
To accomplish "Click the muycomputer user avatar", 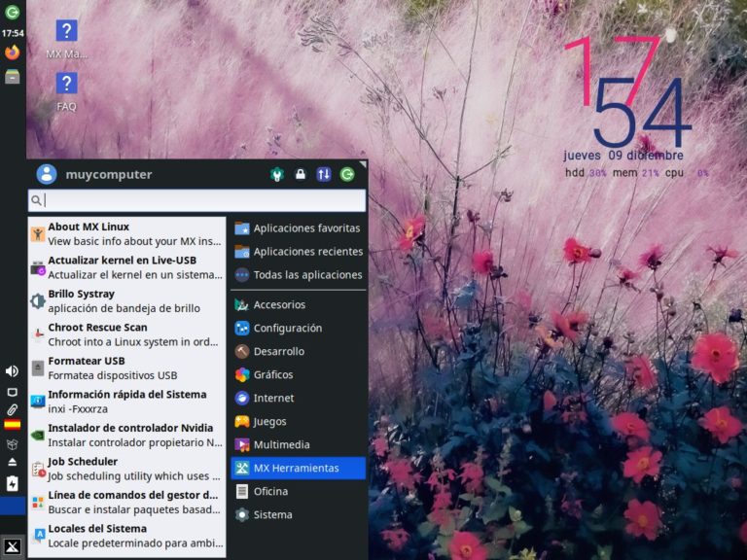I will [x=47, y=174].
